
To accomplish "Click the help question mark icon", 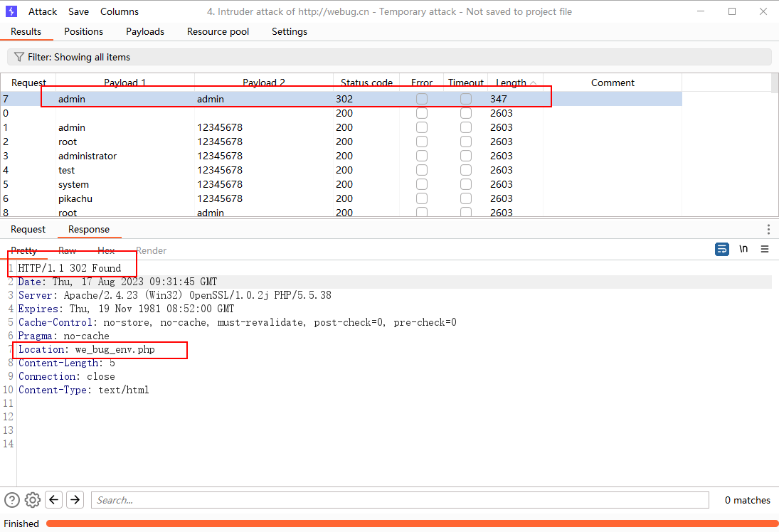I will 12,500.
